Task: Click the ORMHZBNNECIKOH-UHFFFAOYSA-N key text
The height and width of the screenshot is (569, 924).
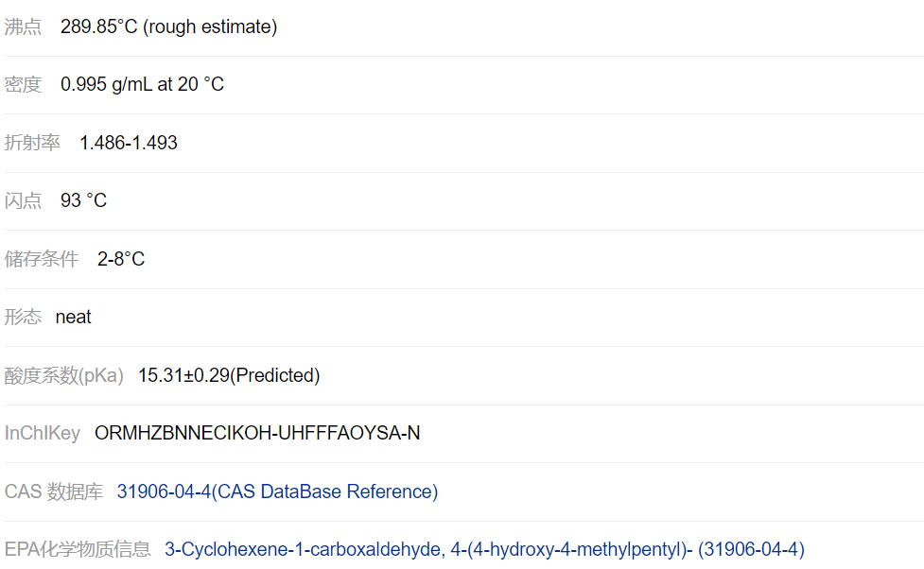Action: (257, 433)
